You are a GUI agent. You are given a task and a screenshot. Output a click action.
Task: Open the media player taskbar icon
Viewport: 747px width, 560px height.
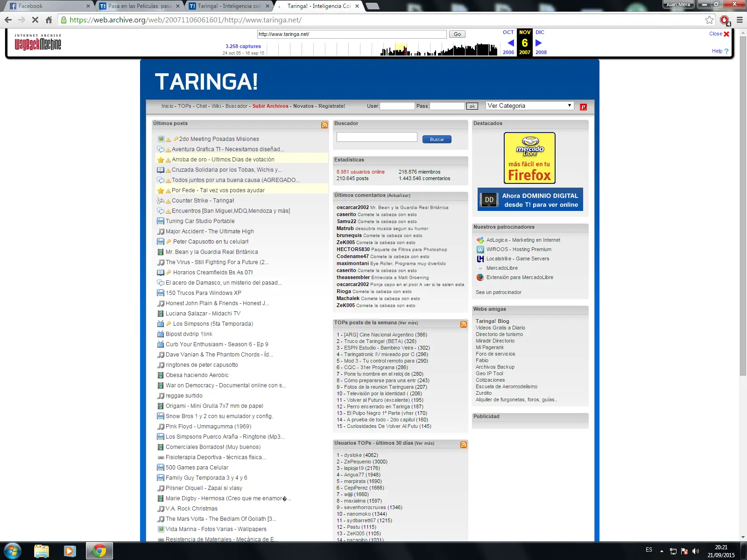point(70,551)
